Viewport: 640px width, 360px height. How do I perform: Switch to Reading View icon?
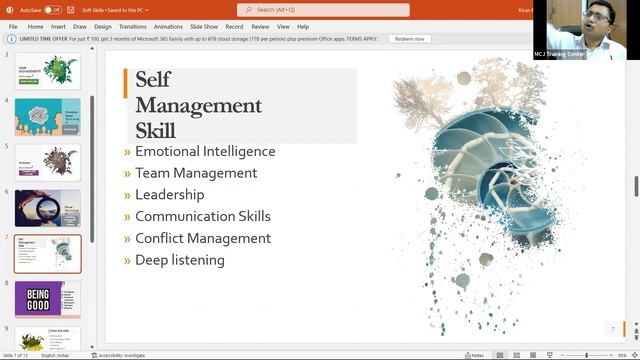pyautogui.click(x=533, y=356)
